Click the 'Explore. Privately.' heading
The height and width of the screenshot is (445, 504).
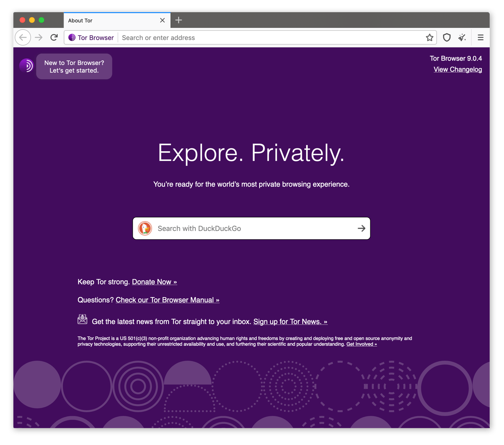(x=251, y=153)
